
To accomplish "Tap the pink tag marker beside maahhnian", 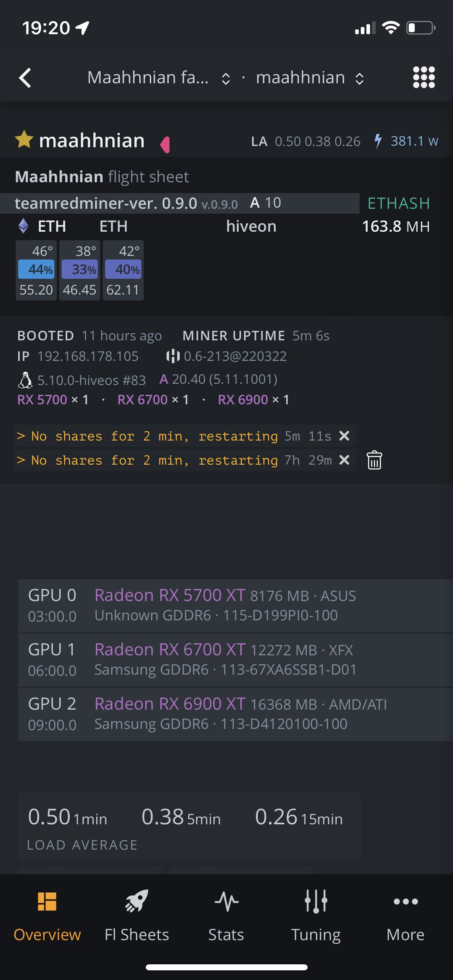I will point(165,144).
